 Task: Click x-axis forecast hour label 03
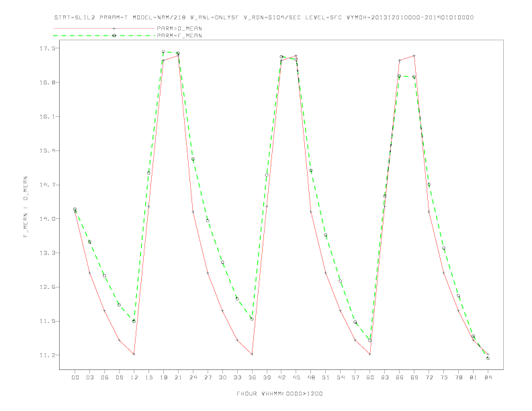coord(89,377)
